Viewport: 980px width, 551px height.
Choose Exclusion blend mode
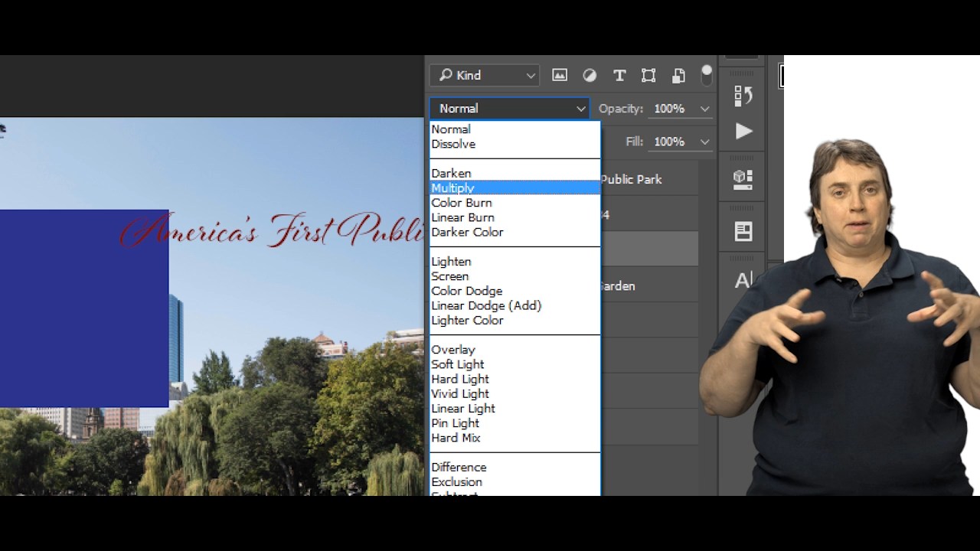point(514,482)
